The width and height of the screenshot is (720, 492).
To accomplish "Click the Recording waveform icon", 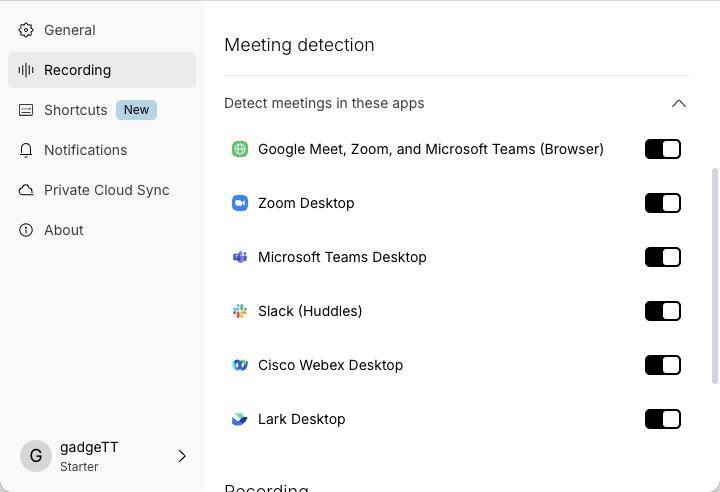I will (26, 70).
